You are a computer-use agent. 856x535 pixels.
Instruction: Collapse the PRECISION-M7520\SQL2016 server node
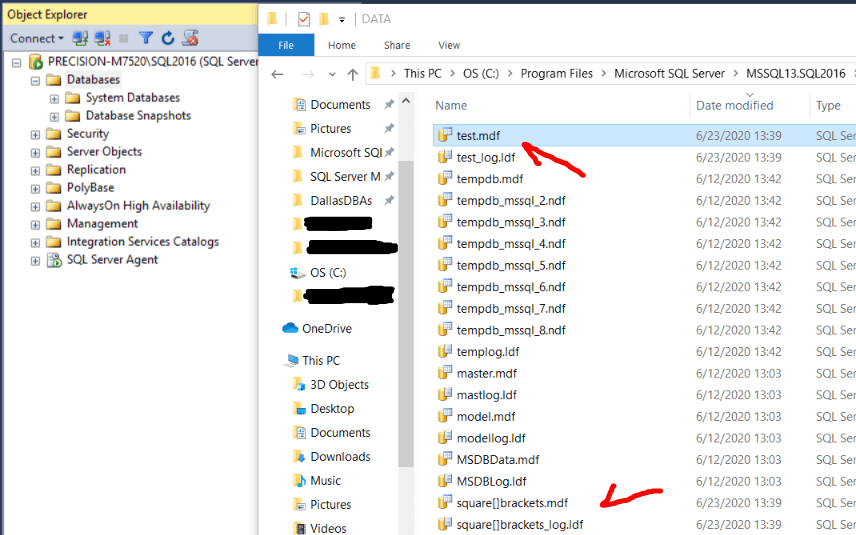(x=17, y=63)
